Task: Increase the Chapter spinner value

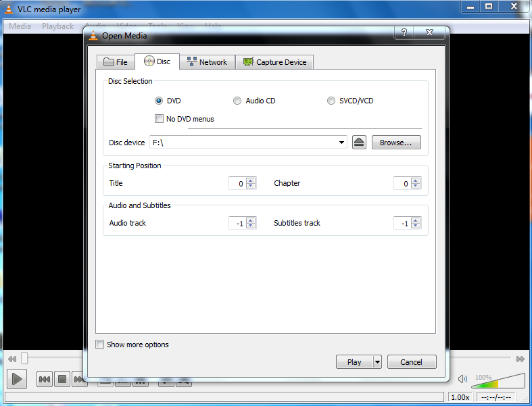Action: pyautogui.click(x=416, y=180)
